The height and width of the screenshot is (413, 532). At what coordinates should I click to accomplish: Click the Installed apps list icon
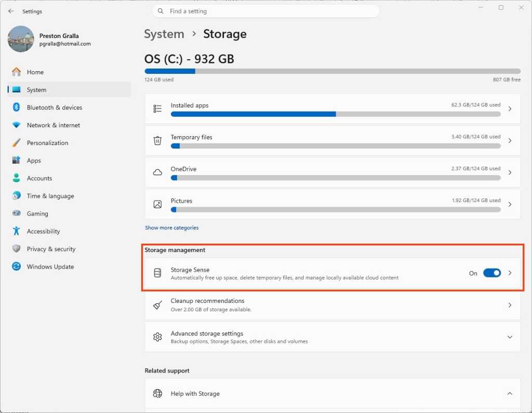[x=157, y=109]
